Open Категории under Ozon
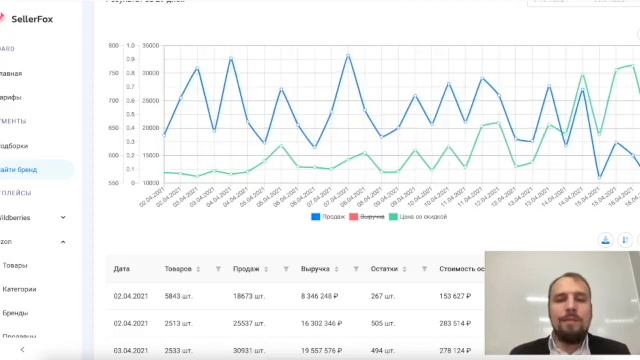This screenshot has width=640, height=360. [x=19, y=289]
